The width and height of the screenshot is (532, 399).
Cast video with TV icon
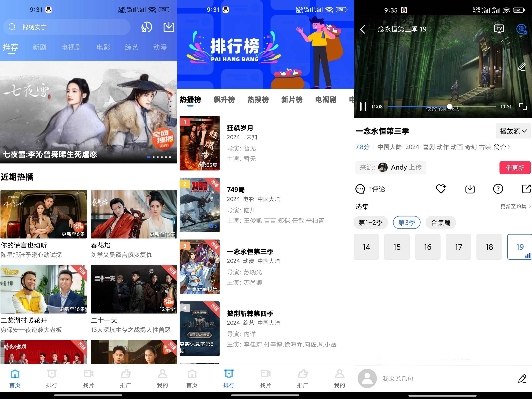point(499,29)
